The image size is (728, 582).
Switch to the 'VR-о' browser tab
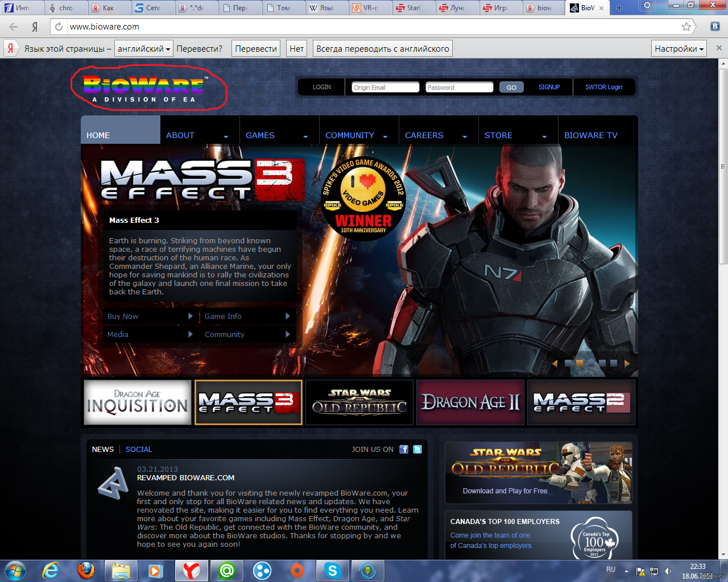370,8
